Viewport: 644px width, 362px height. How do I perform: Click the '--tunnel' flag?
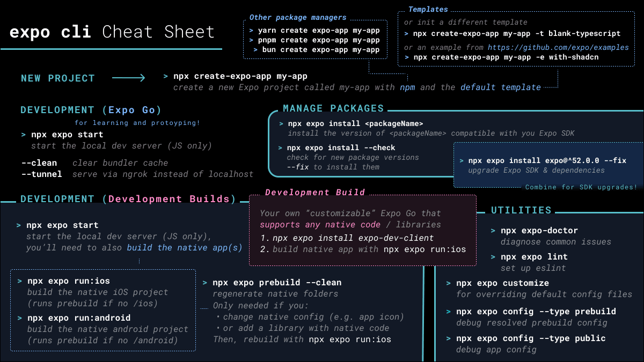pyautogui.click(x=41, y=174)
